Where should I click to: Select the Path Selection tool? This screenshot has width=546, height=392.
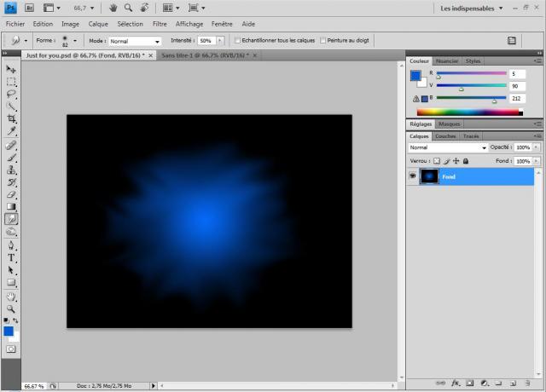pyautogui.click(x=11, y=270)
